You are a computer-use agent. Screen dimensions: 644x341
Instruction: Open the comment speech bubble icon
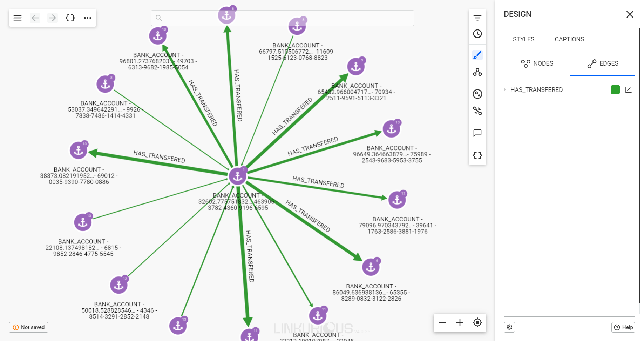point(477,133)
